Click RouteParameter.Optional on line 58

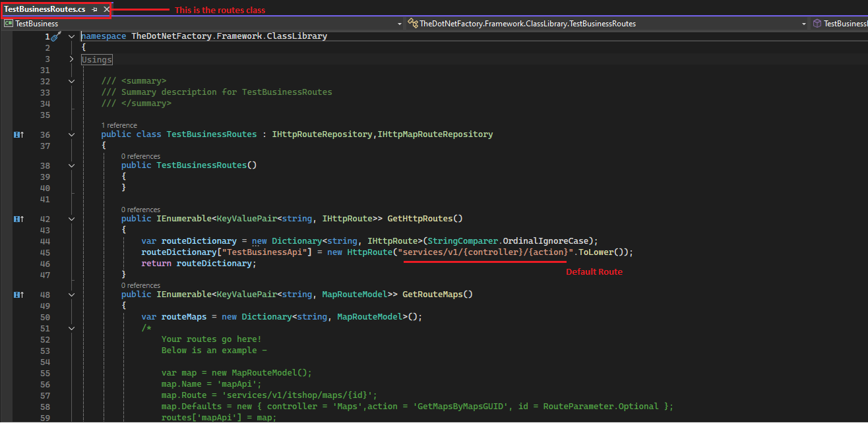tap(598, 407)
